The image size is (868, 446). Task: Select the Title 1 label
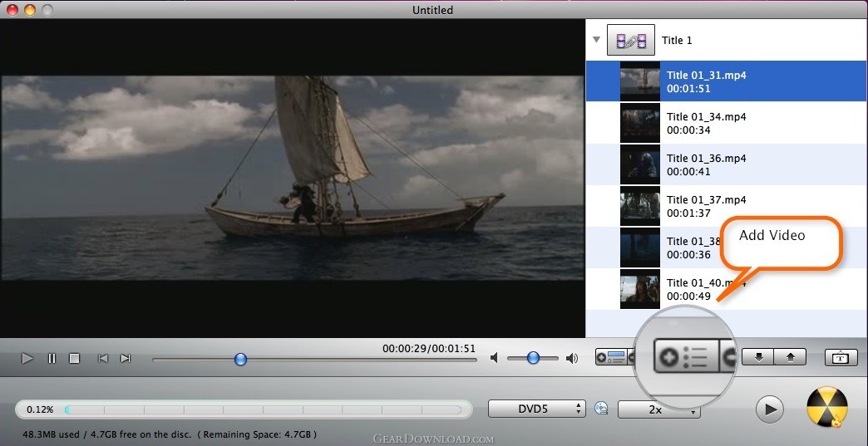[677, 41]
